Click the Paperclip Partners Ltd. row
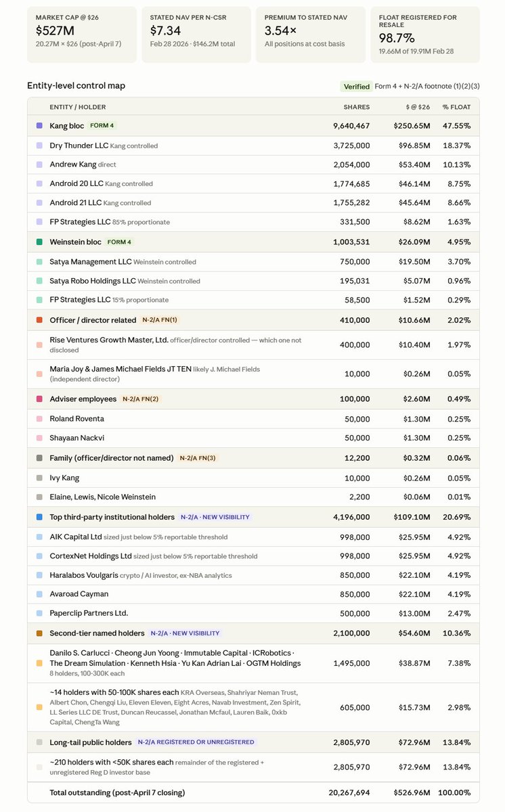The width and height of the screenshot is (505, 812). tap(252, 613)
